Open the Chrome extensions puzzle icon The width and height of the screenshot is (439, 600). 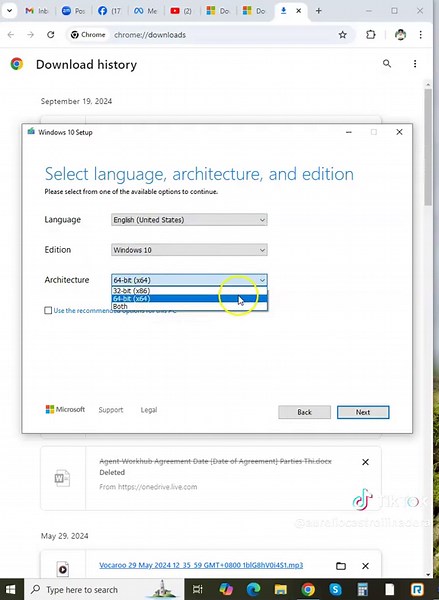point(370,35)
